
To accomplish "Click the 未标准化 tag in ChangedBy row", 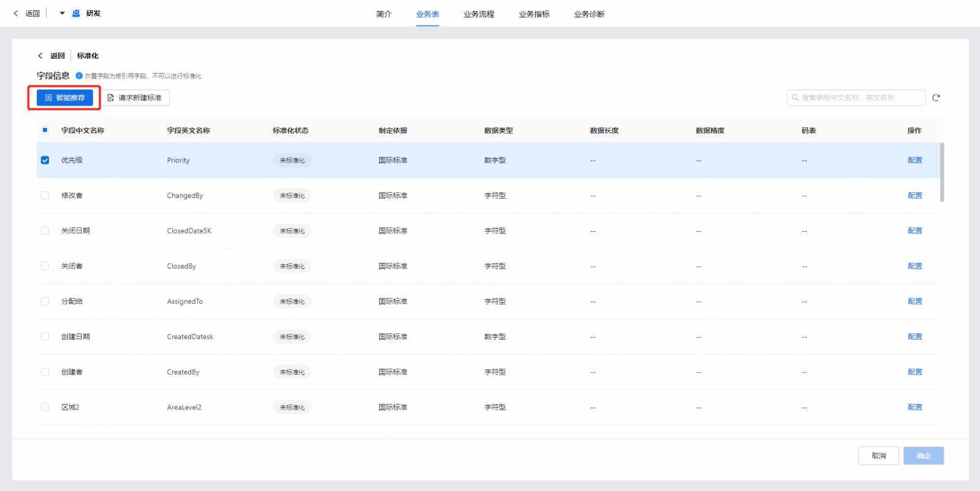I will click(x=292, y=196).
